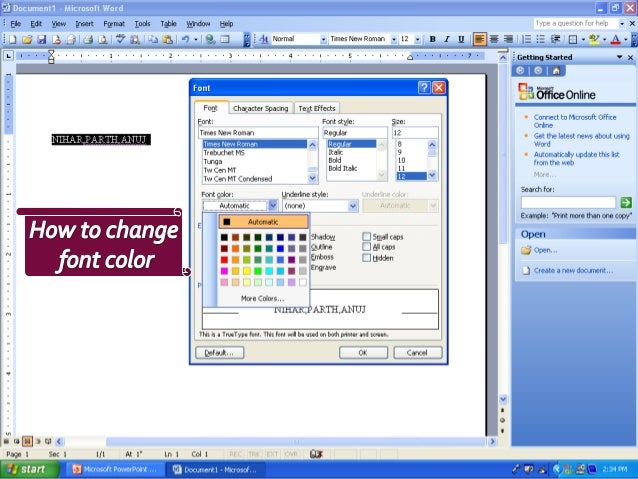
Task: Click the New Blank Document toolbar icon
Action: click(x=13, y=39)
